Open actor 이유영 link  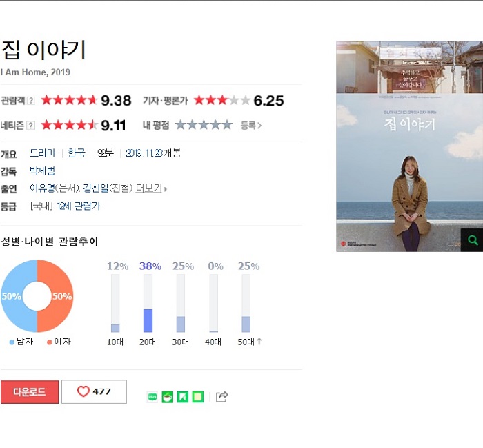click(x=42, y=188)
